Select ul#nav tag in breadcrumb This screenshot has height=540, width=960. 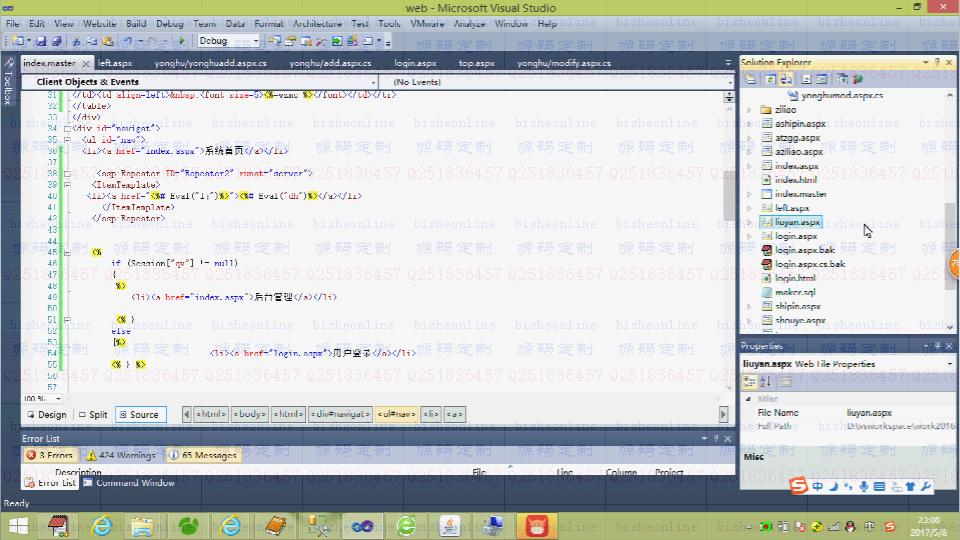coord(397,414)
